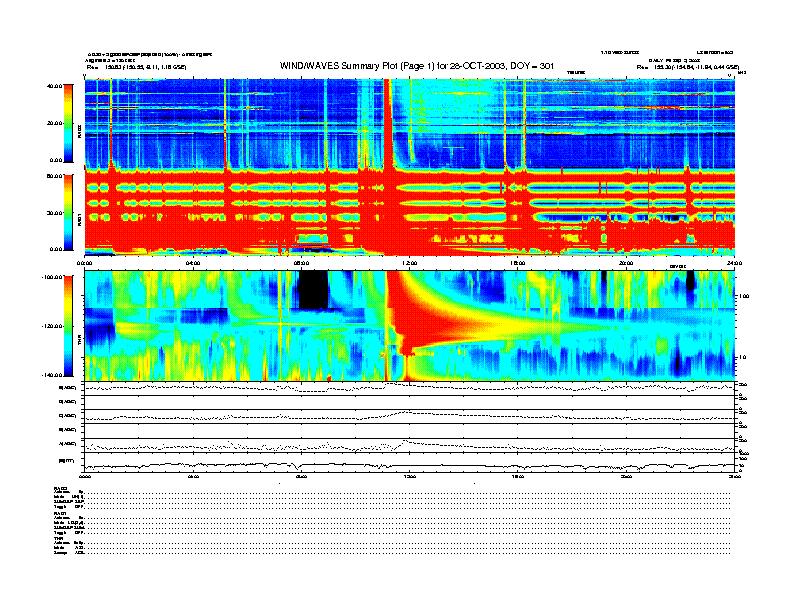Image resolution: width=792 pixels, height=612 pixels.
Task: Click the WIND/WAVES Summary Plot title
Action: (417, 66)
